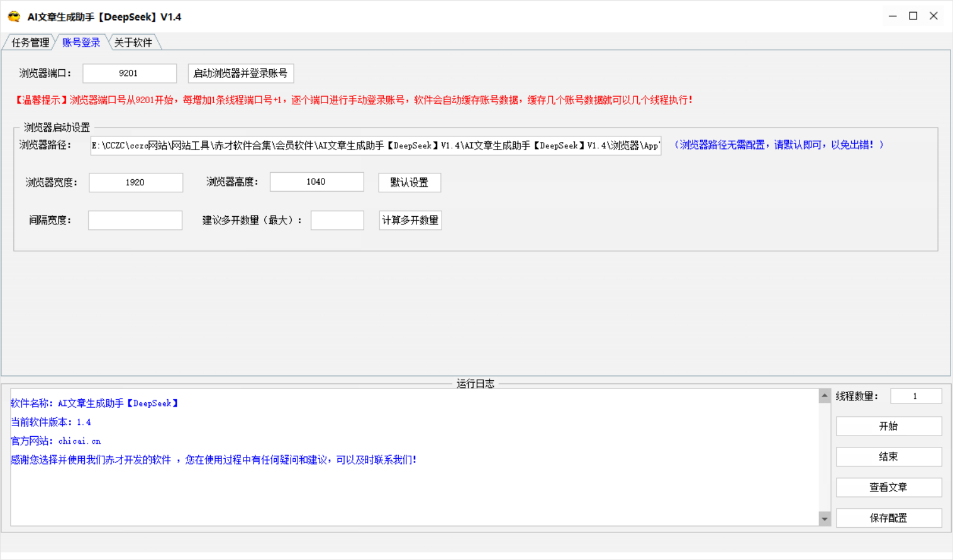Click the 开始 button
The width and height of the screenshot is (953, 560).
pyautogui.click(x=889, y=426)
